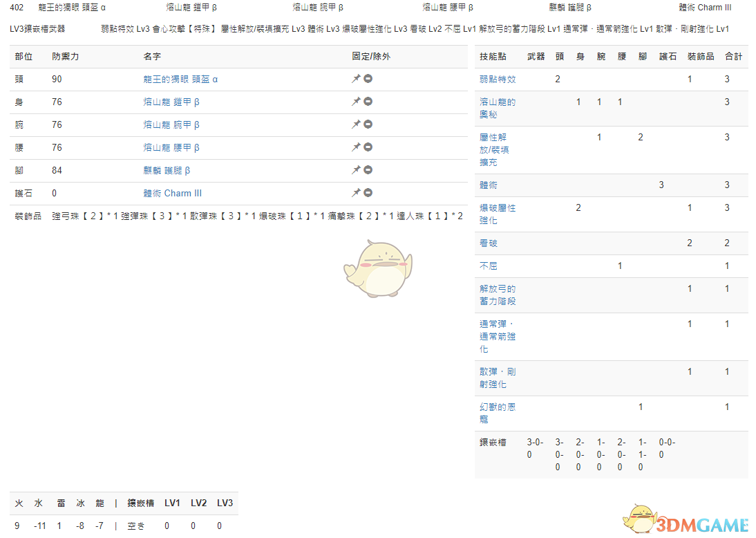The width and height of the screenshot is (756, 538).
Task: Select the 部位 column header
Action: click(23, 57)
